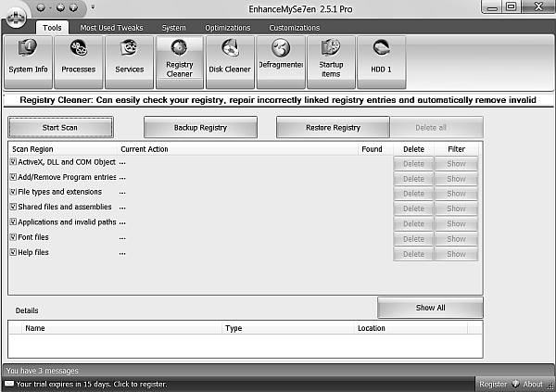The image size is (556, 392).
Task: Select the Registry Cleaner tool
Action: coord(180,62)
